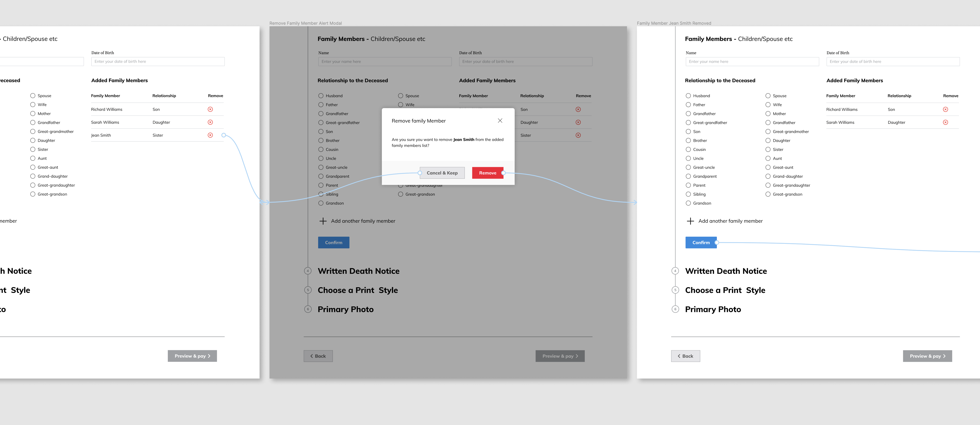Click blue Confirm button in right frame

pyautogui.click(x=701, y=243)
